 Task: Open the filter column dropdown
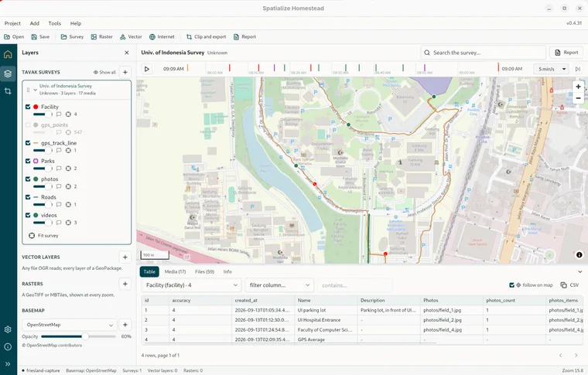pyautogui.click(x=279, y=285)
